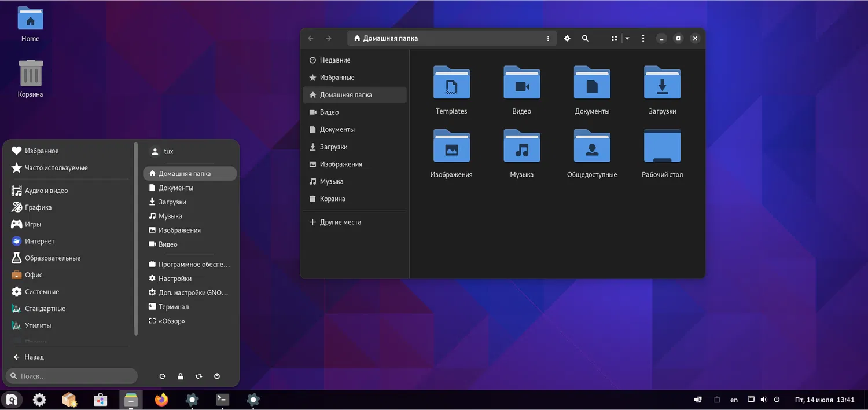Screen dimensions: 868x410
Task: Open the path bar three-dot menu
Action: point(548,38)
